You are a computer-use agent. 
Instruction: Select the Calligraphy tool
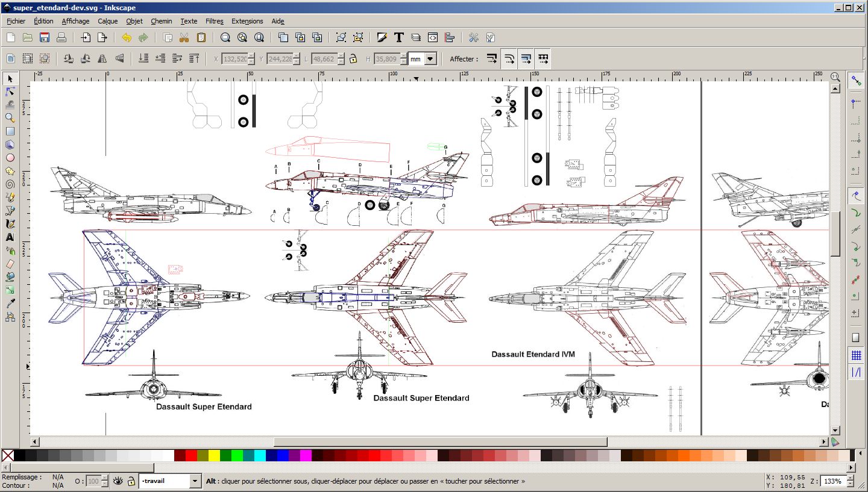click(10, 224)
